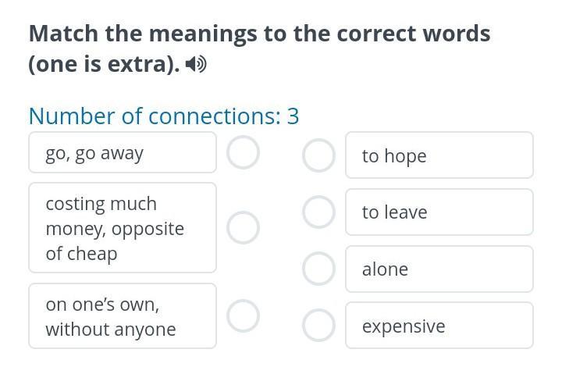Choose the connector circle for 'expensive'
562x392 pixels.
point(318,326)
